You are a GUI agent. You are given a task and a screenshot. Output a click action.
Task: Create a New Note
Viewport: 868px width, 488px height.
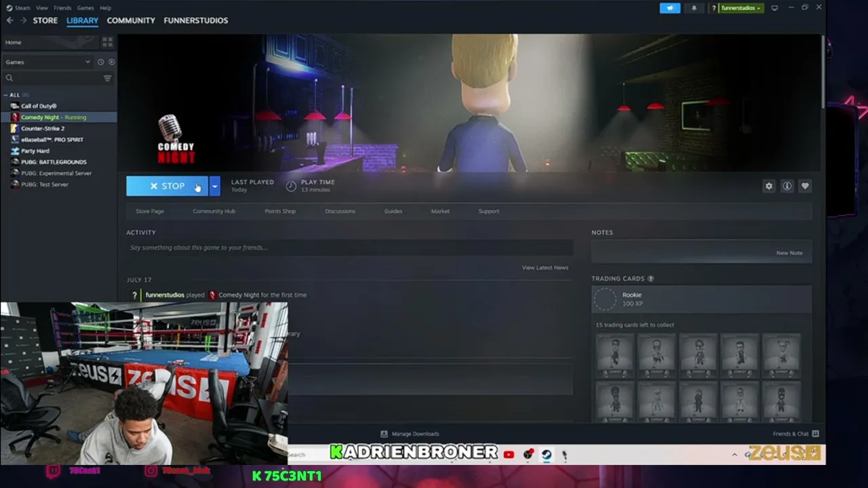pyautogui.click(x=789, y=253)
